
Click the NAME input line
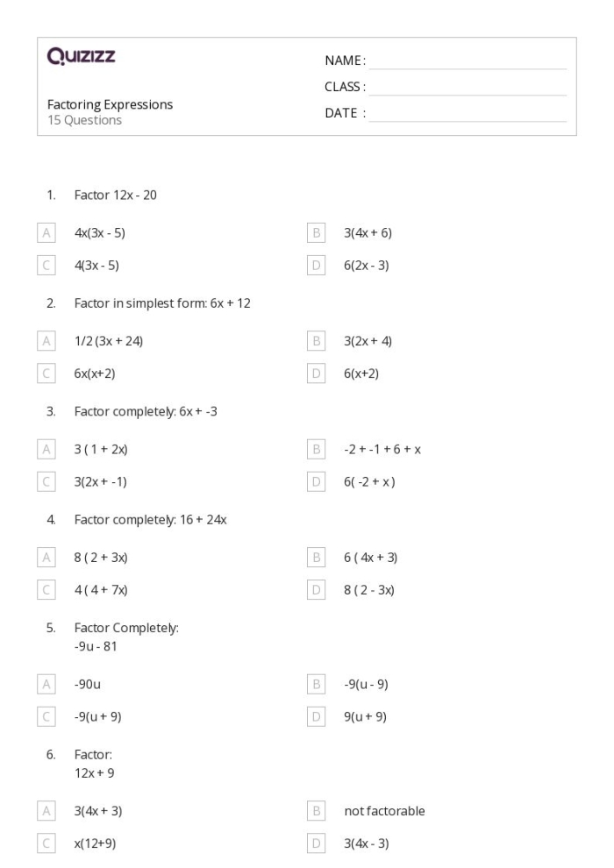[x=468, y=61]
